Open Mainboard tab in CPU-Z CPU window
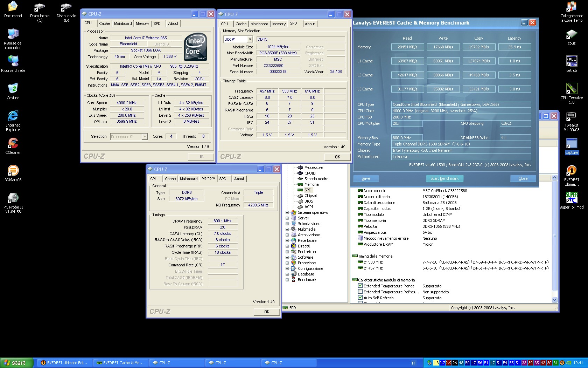 [x=123, y=23]
